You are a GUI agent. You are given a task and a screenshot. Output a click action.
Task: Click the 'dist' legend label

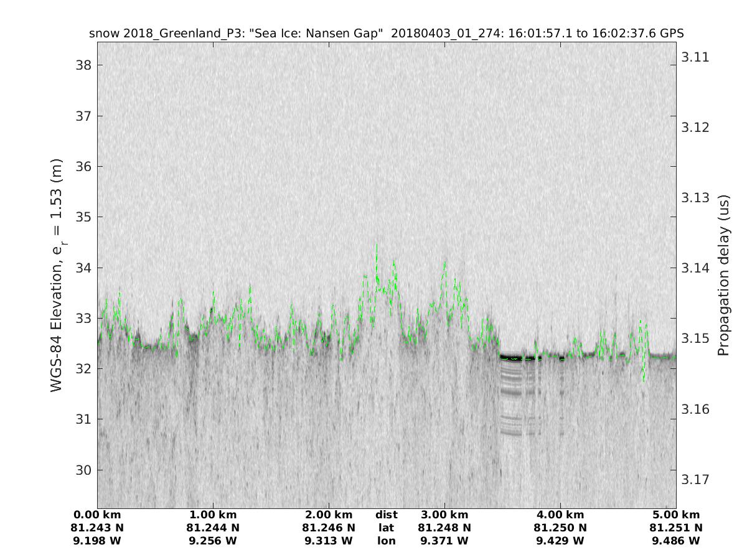[387, 515]
